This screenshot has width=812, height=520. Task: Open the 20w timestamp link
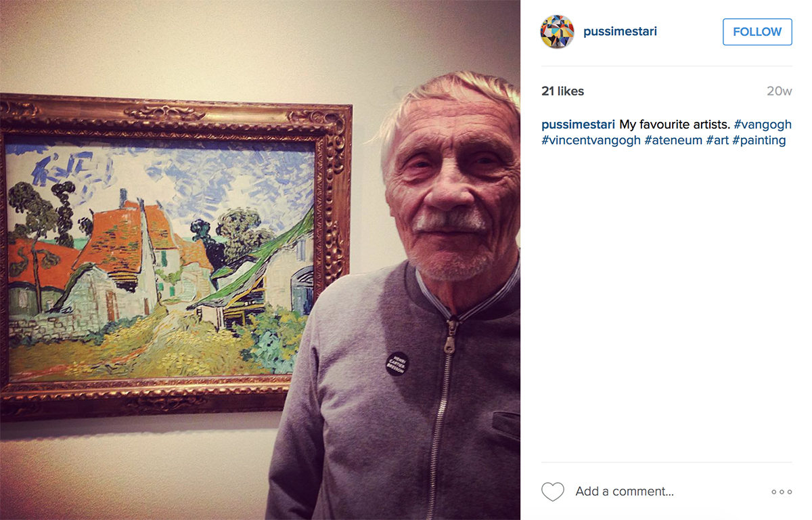click(x=779, y=91)
